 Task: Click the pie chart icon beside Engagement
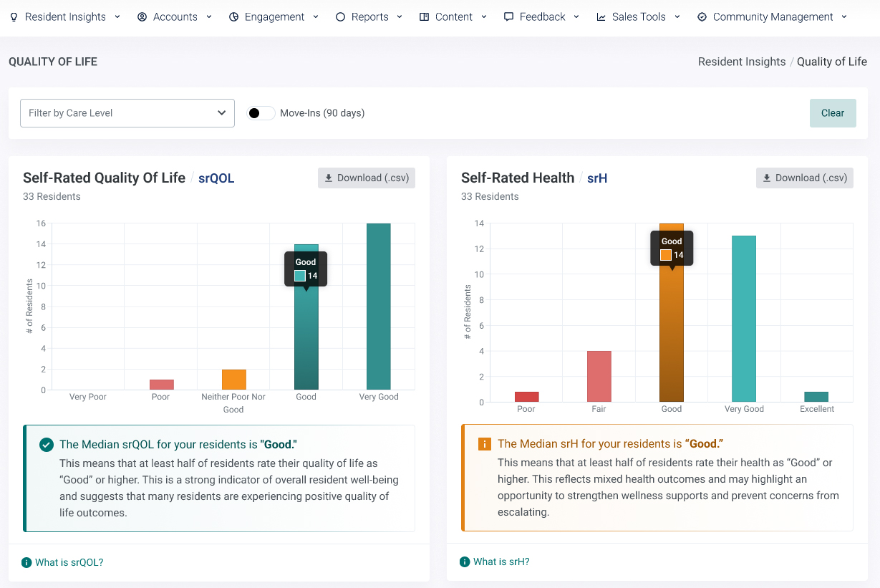[233, 17]
